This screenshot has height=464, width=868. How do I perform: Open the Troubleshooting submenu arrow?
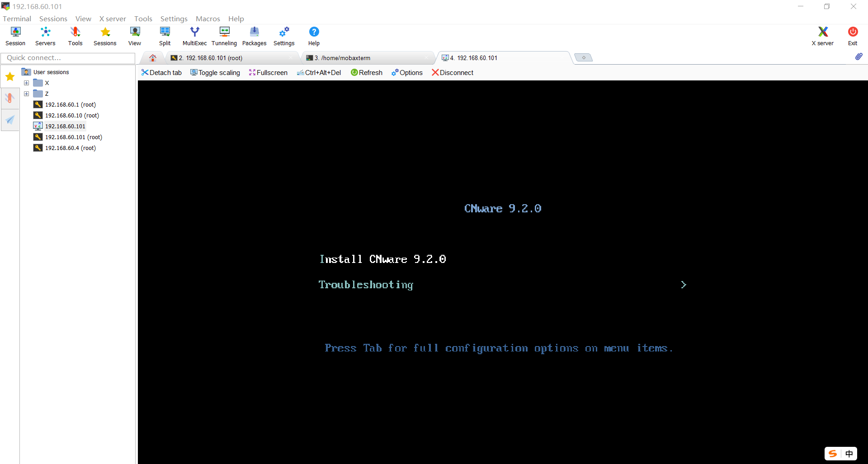click(x=684, y=285)
